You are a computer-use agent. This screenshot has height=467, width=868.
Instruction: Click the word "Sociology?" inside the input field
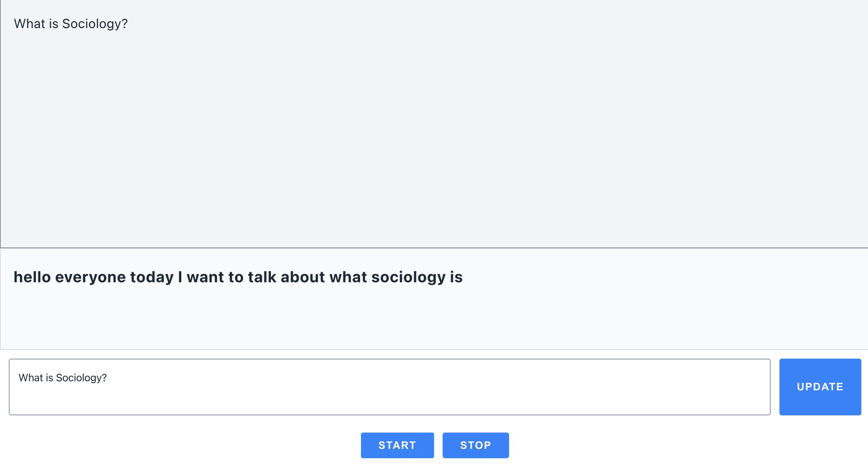[81, 378]
